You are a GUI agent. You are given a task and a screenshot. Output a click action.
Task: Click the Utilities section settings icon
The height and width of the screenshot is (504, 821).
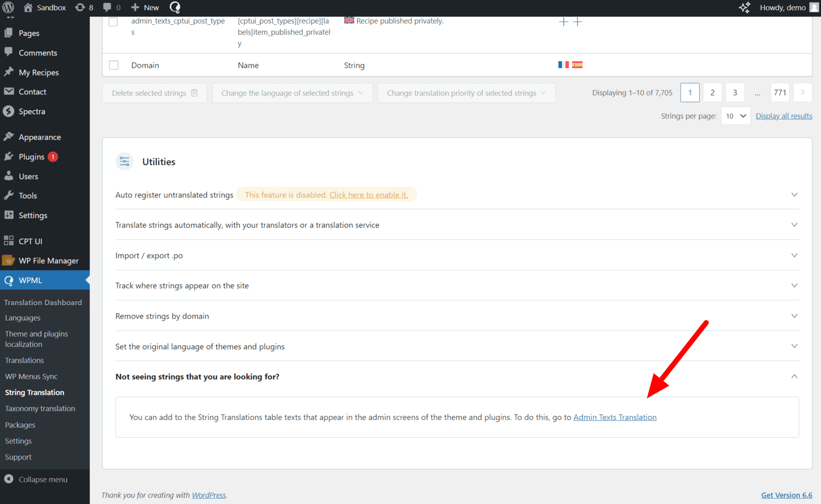(124, 161)
